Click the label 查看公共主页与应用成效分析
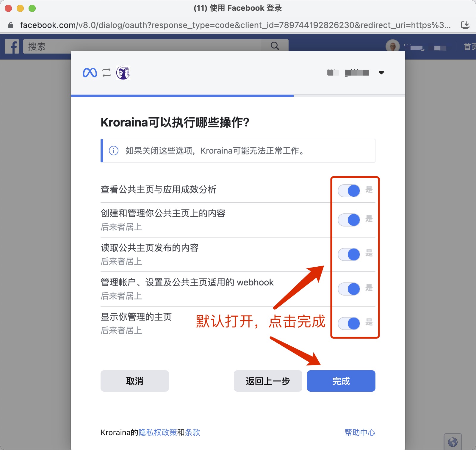This screenshot has height=450, width=476. point(159,189)
